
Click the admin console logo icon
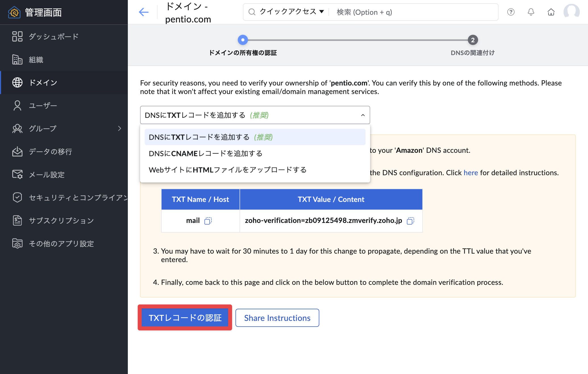pyautogui.click(x=14, y=12)
